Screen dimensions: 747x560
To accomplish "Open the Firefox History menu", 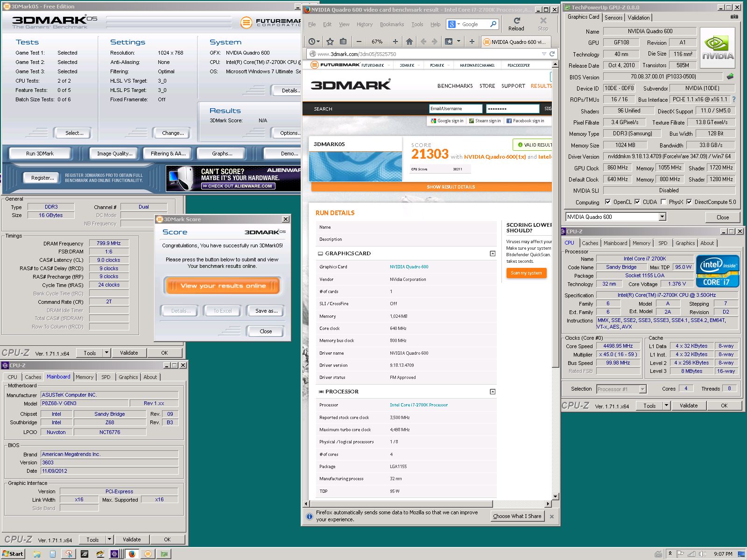I will (365, 24).
